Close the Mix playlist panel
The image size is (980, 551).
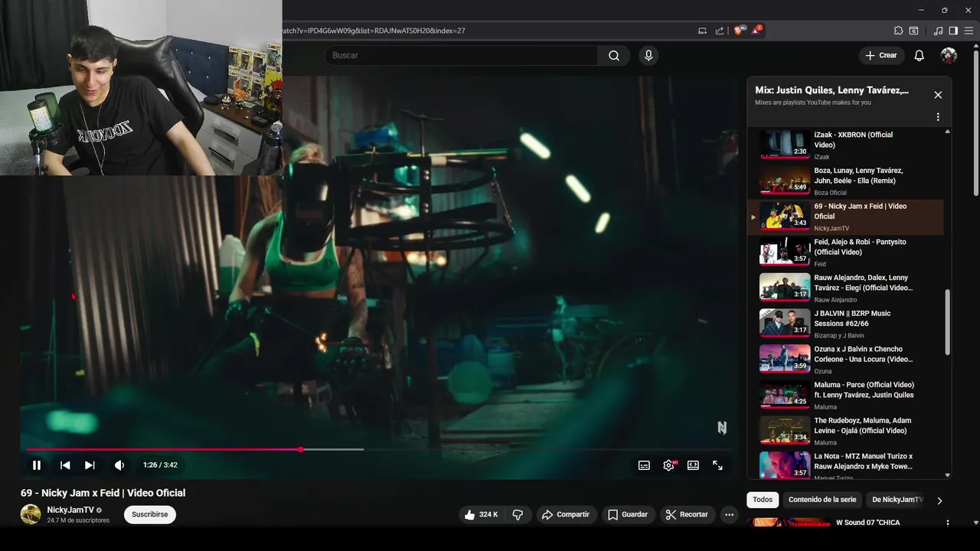938,95
